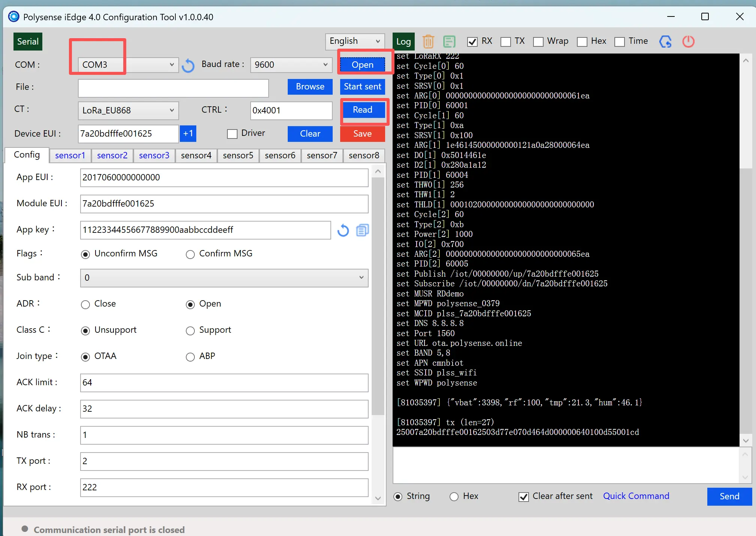Click the App key input field
Screen dimensions: 756x536
(x=205, y=230)
